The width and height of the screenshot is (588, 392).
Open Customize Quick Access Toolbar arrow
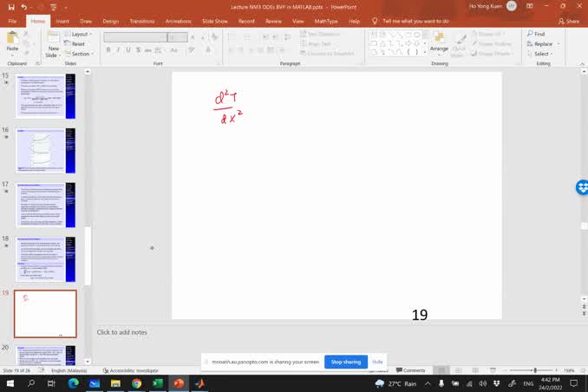(66, 7)
